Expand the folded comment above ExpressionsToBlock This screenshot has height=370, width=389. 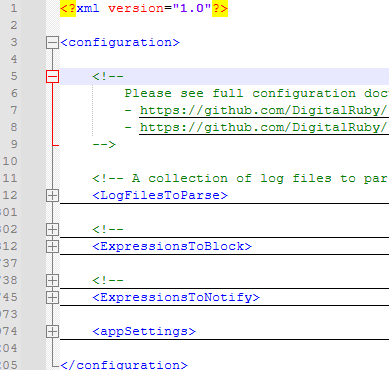click(x=52, y=229)
